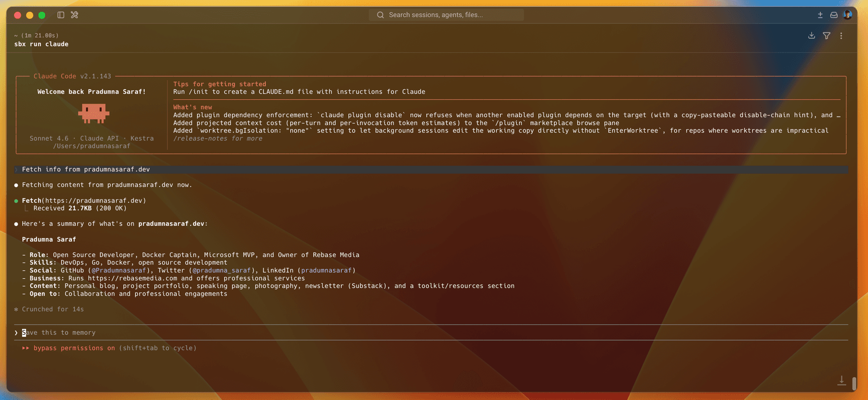Click the '~ (1m 21.00s)' duration label
868x400 pixels.
pyautogui.click(x=36, y=35)
